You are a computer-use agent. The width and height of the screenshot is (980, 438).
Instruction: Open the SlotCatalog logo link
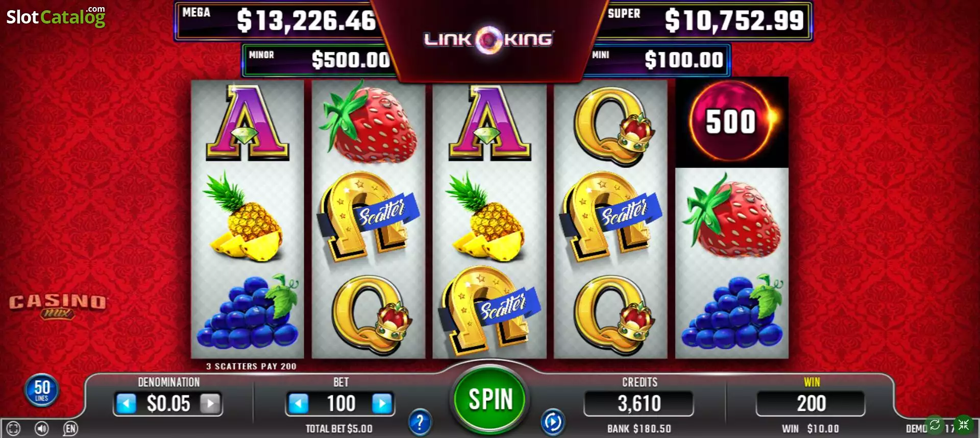(x=56, y=17)
